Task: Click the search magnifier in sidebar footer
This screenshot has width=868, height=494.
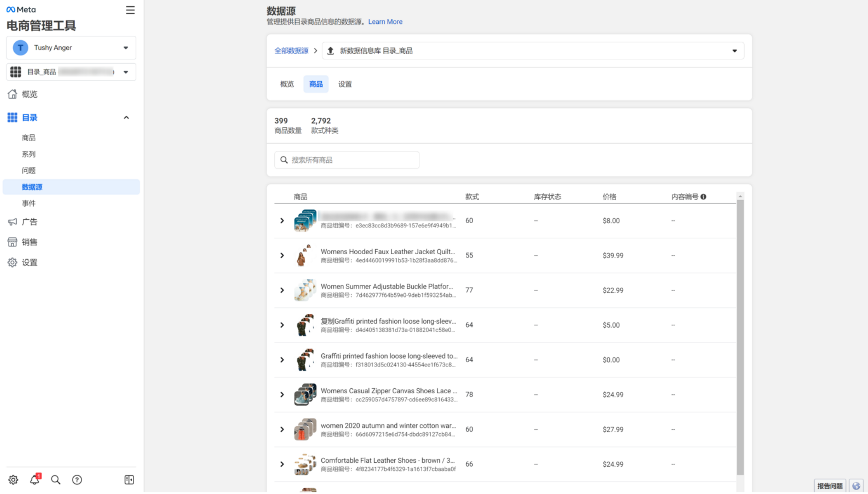Action: coord(55,479)
